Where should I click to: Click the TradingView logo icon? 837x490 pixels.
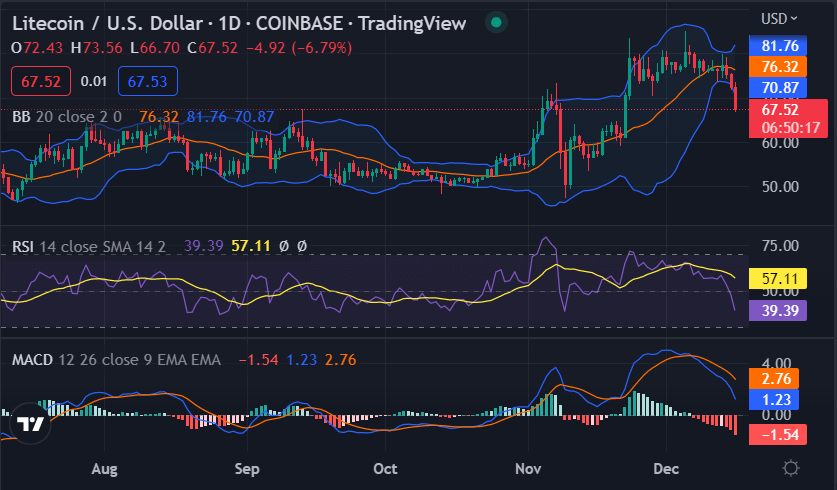[x=30, y=423]
